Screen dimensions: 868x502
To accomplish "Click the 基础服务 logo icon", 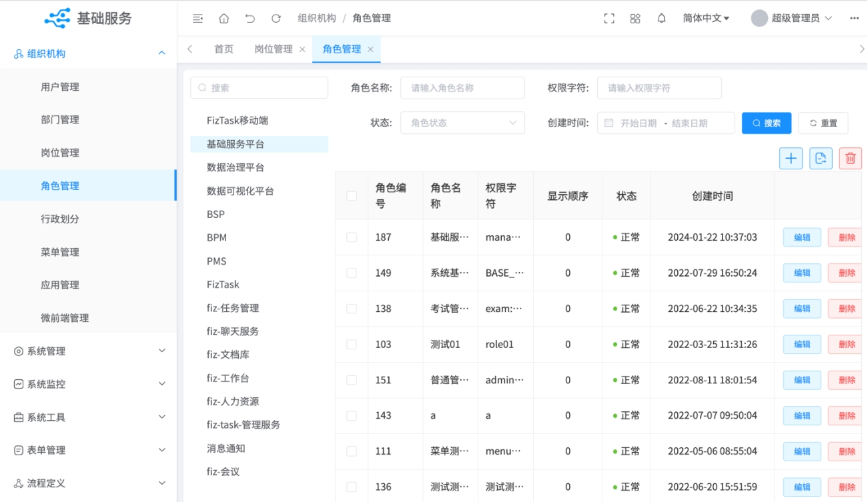I will pos(57,19).
